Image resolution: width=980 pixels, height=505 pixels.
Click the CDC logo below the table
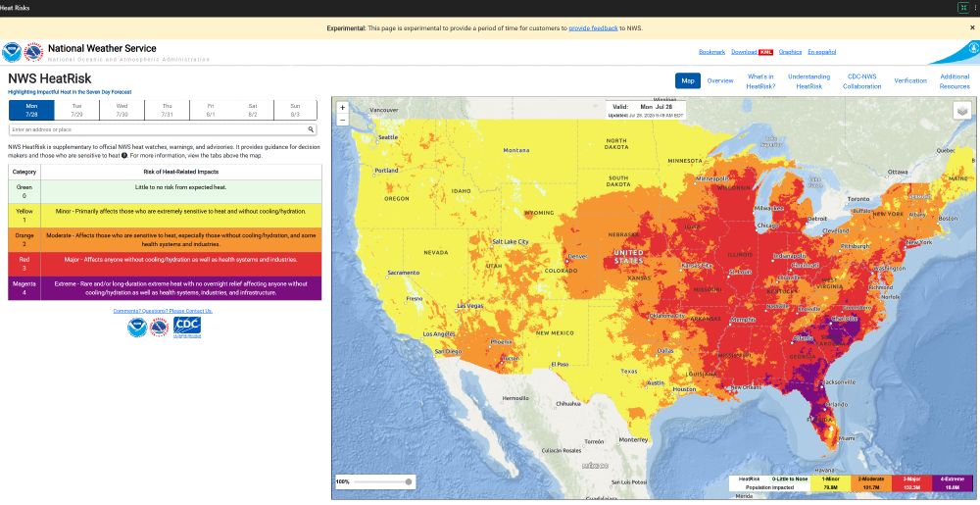[187, 327]
